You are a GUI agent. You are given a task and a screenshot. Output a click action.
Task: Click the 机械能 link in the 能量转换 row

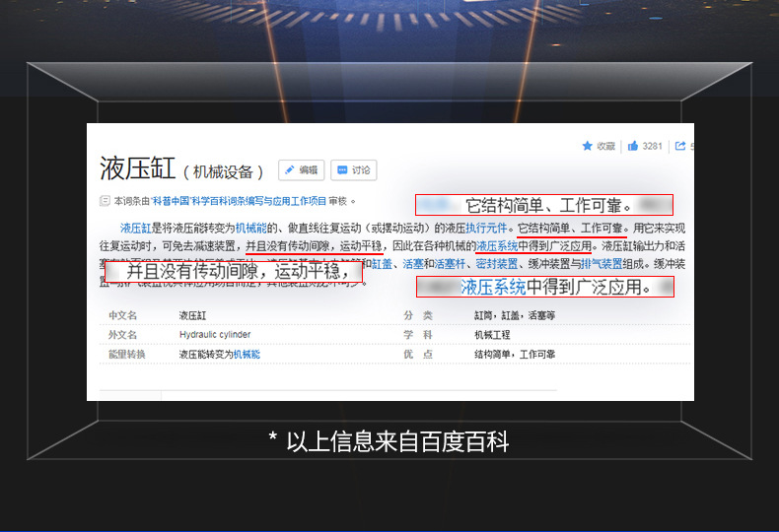[247, 354]
